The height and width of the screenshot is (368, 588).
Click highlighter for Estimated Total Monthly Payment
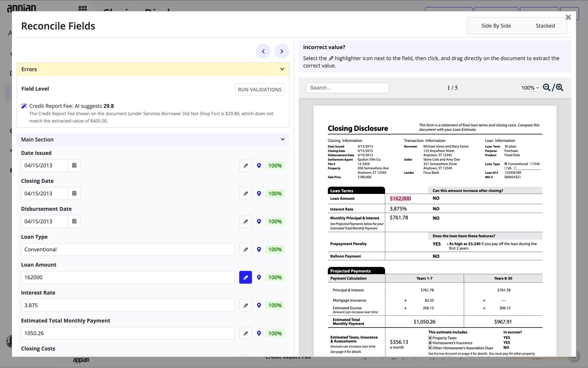pos(245,333)
